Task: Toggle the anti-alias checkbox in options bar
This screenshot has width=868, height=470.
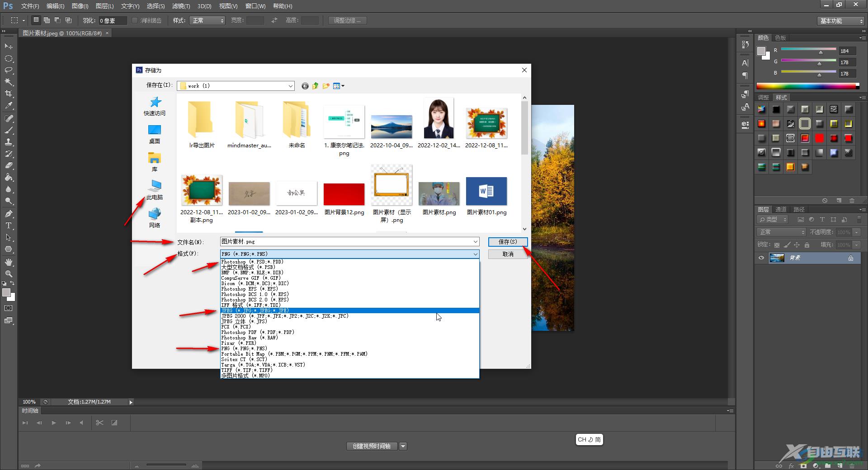Action: [x=135, y=20]
